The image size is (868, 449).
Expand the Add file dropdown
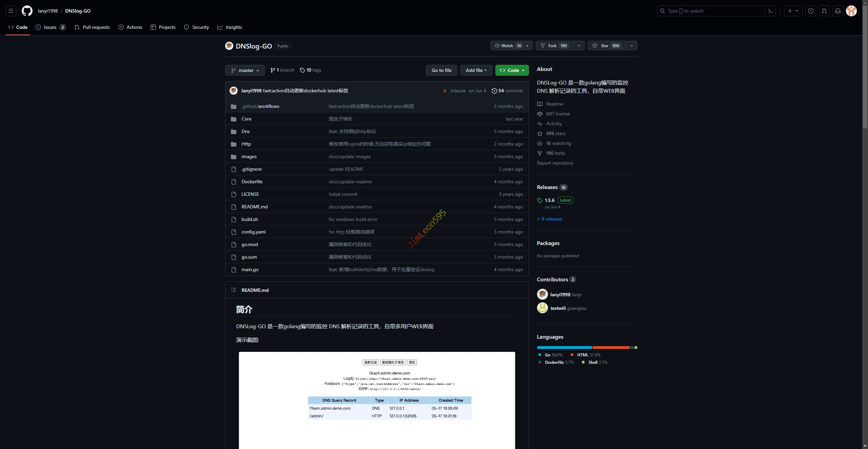476,70
